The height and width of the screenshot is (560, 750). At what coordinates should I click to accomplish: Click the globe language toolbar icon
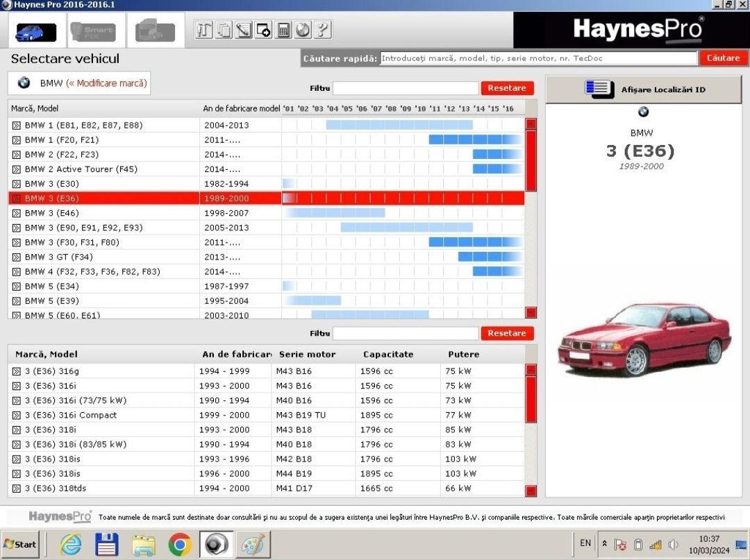coord(303,30)
